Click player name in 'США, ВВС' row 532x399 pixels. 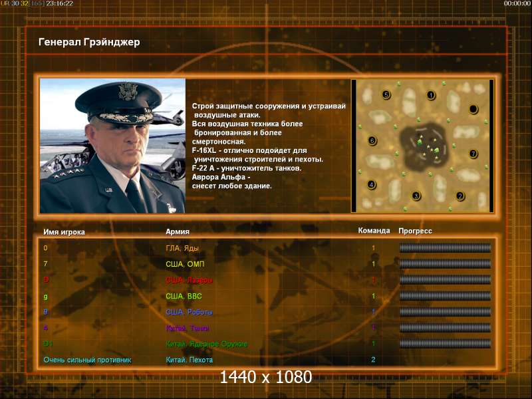point(45,297)
